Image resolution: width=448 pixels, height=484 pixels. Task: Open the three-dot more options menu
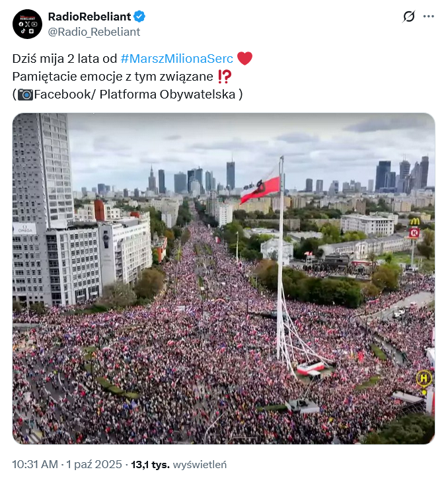pyautogui.click(x=429, y=17)
